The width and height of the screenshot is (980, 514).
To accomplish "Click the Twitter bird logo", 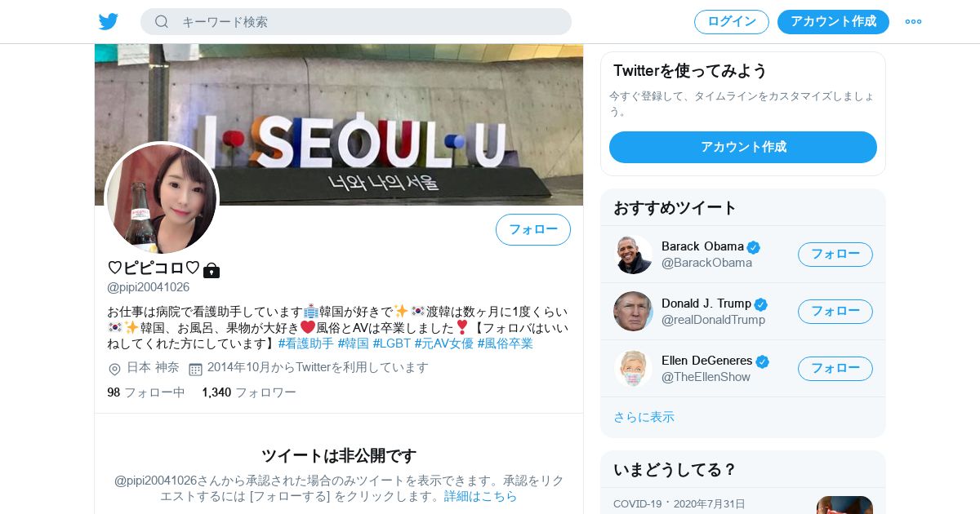I will tap(109, 21).
